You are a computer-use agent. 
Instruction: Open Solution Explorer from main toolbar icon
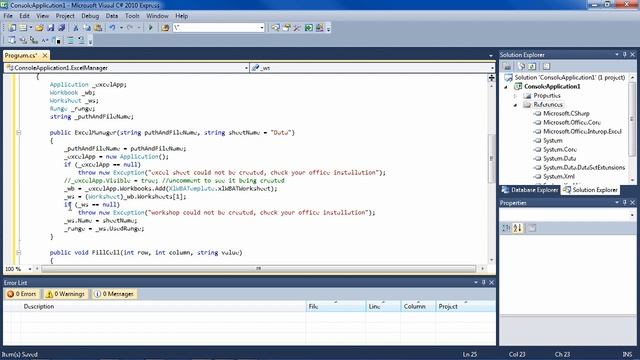click(276, 28)
